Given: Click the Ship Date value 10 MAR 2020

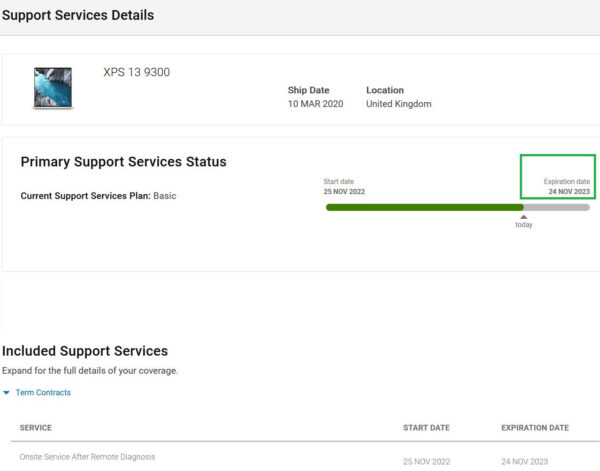Looking at the screenshot, I should click(315, 104).
